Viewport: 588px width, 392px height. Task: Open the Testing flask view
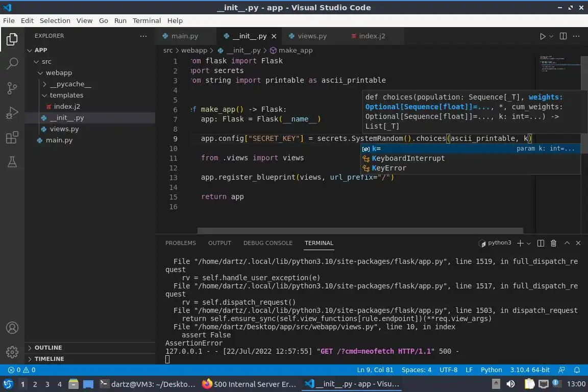12,162
